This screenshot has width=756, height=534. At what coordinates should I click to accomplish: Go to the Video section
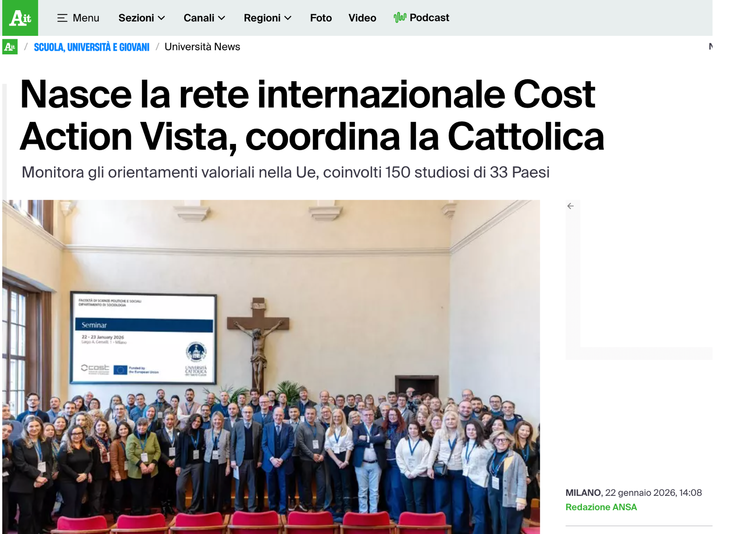pyautogui.click(x=362, y=18)
